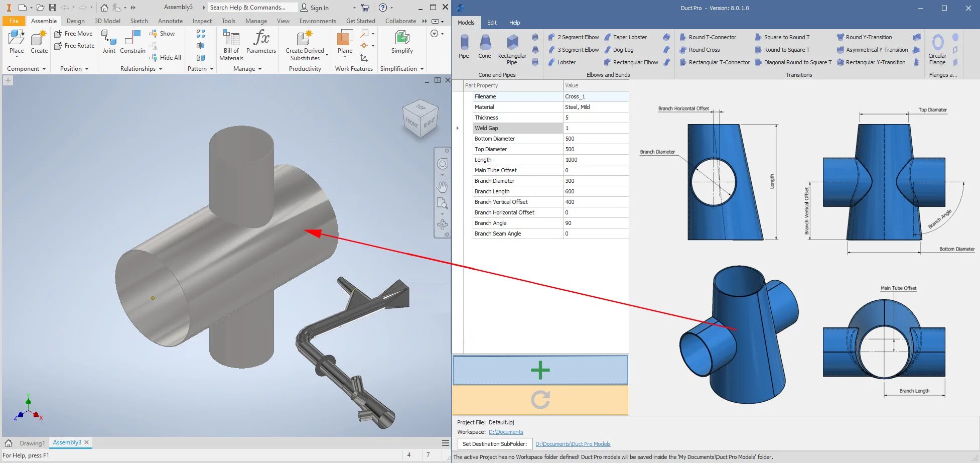980x463 pixels.
Task: Select the Cone model icon
Action: click(x=485, y=46)
